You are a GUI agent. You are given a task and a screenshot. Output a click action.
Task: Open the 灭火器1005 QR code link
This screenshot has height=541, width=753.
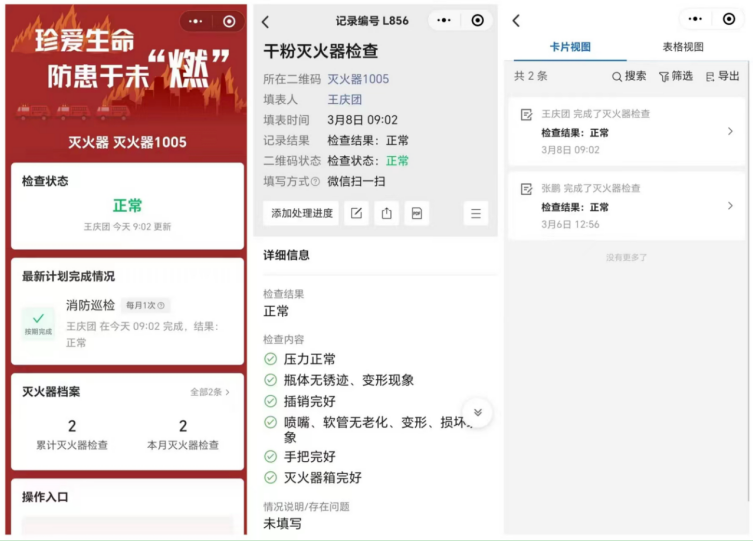(358, 79)
